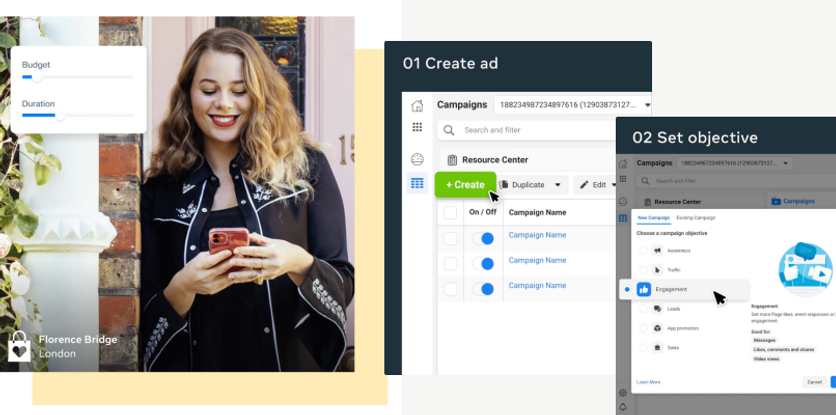Click the Engagement illustration thumbnail
836x415 pixels.
tap(806, 269)
